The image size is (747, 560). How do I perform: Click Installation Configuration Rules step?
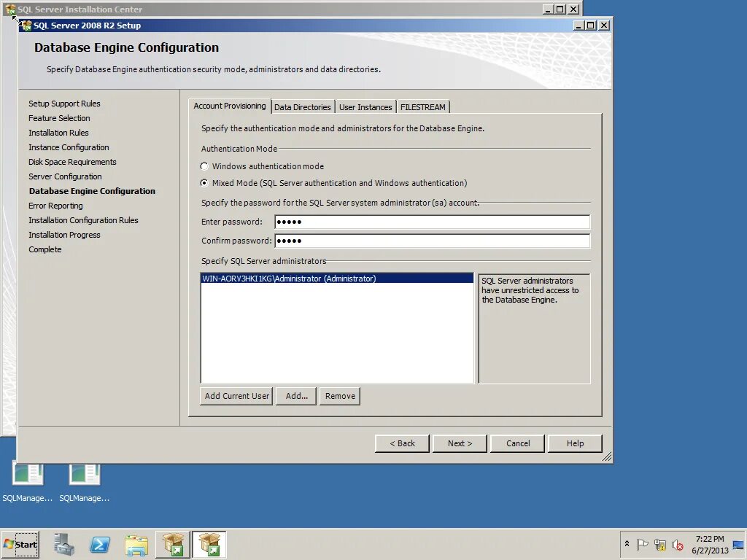coord(83,220)
